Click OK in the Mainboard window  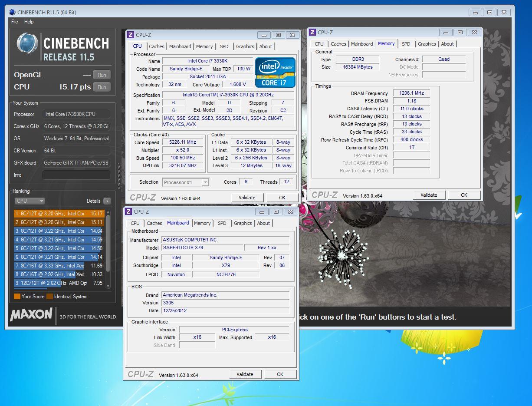click(x=280, y=374)
